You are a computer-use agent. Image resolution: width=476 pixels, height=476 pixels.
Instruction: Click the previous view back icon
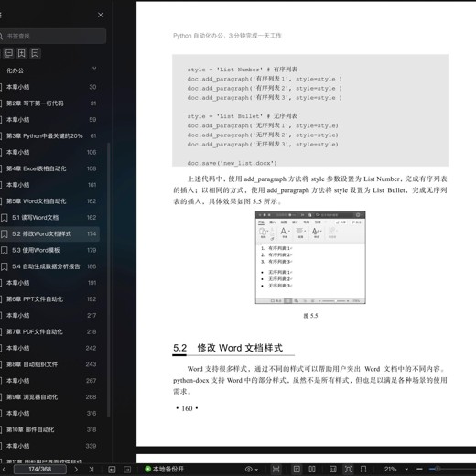[112, 469]
